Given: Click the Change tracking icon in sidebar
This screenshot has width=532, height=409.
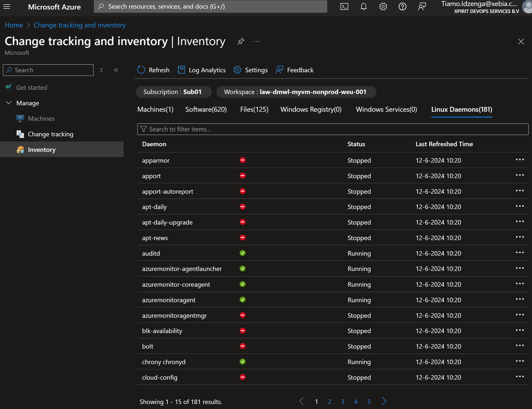Looking at the screenshot, I should coord(20,134).
